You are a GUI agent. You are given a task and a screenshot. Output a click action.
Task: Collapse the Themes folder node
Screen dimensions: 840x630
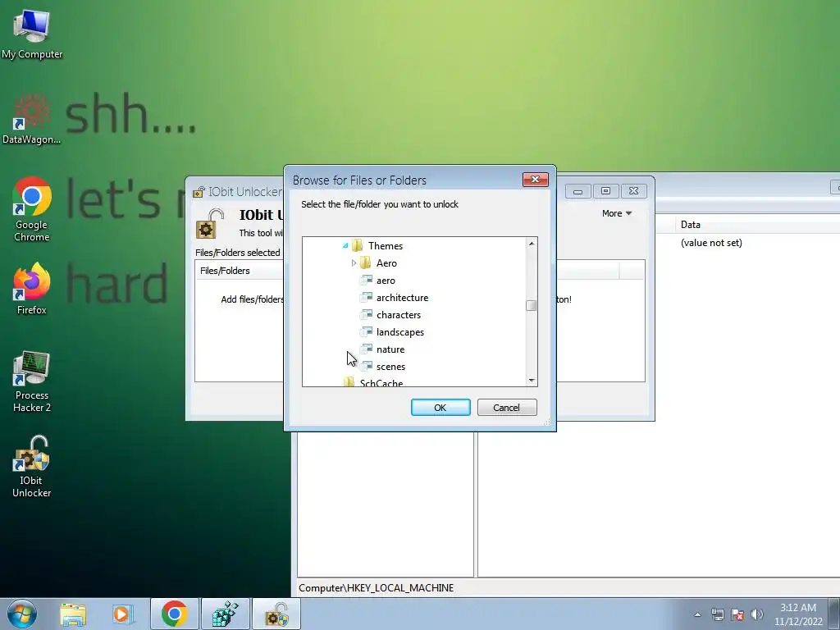(345, 246)
